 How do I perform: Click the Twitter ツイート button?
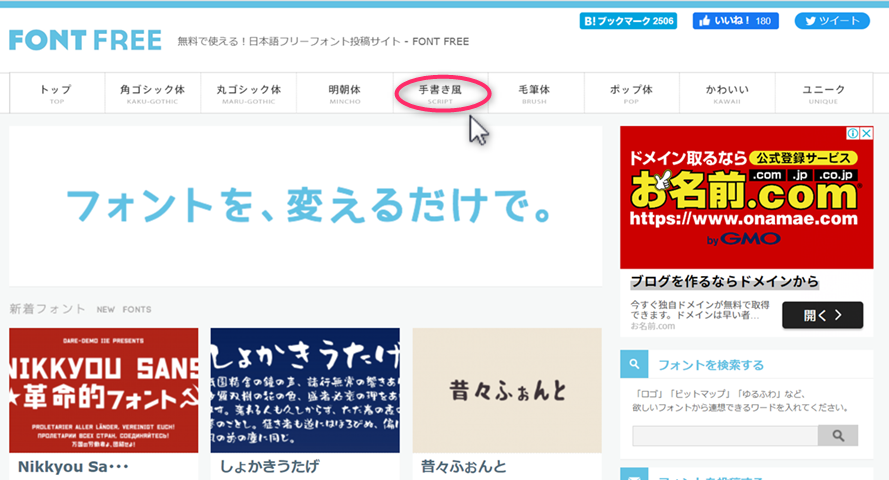point(832,20)
